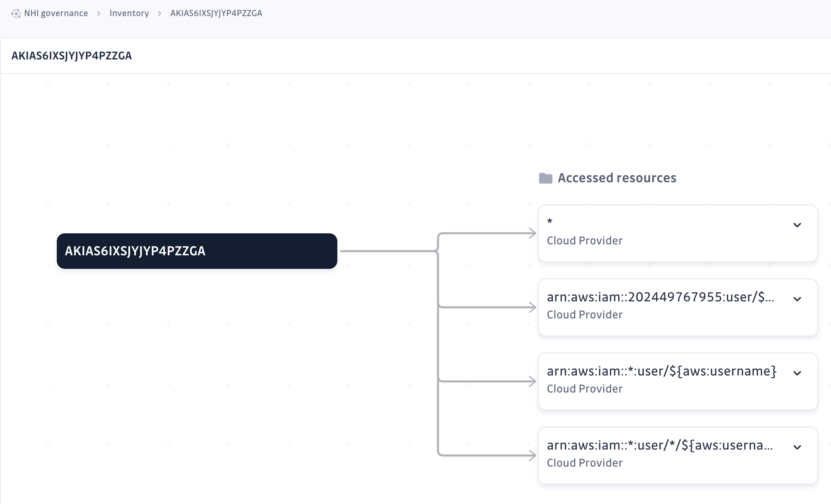Image resolution: width=831 pixels, height=504 pixels.
Task: Click Cloud Provider label on bottom card
Action: pos(584,463)
